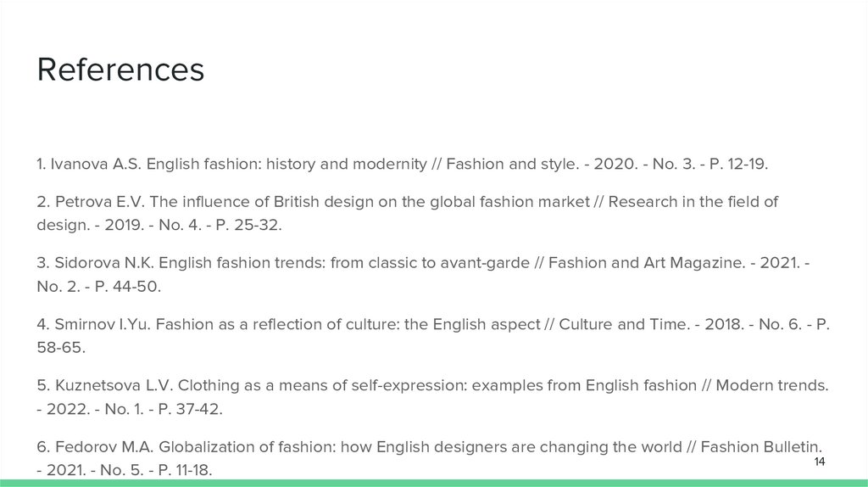Click page range "58-65"
The height and width of the screenshot is (487, 868).
61,348
